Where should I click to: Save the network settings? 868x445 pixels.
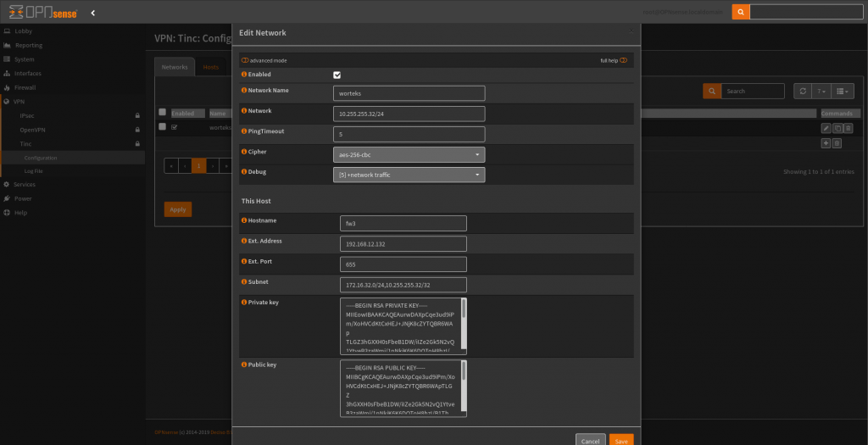(x=621, y=441)
